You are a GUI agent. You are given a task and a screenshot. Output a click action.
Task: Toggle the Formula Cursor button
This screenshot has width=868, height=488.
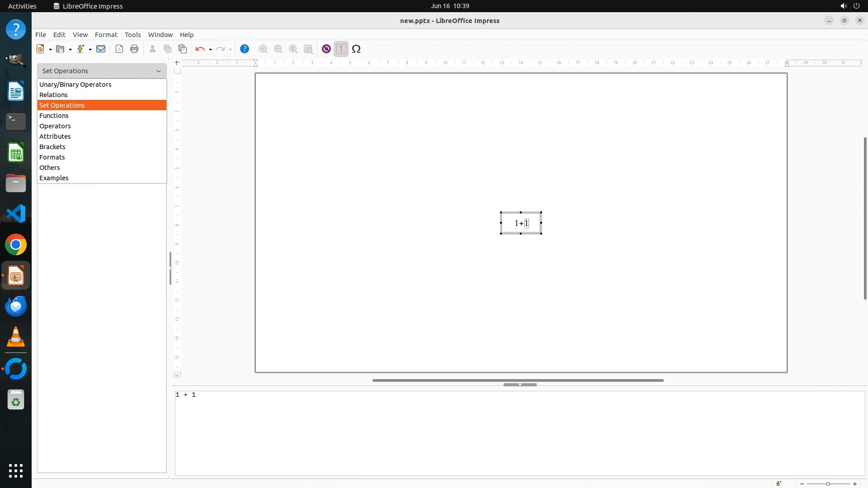point(341,49)
